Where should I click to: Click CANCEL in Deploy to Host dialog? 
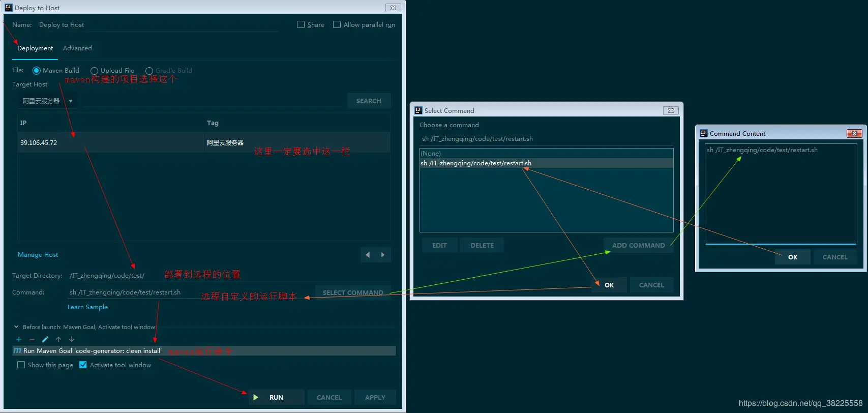point(329,397)
